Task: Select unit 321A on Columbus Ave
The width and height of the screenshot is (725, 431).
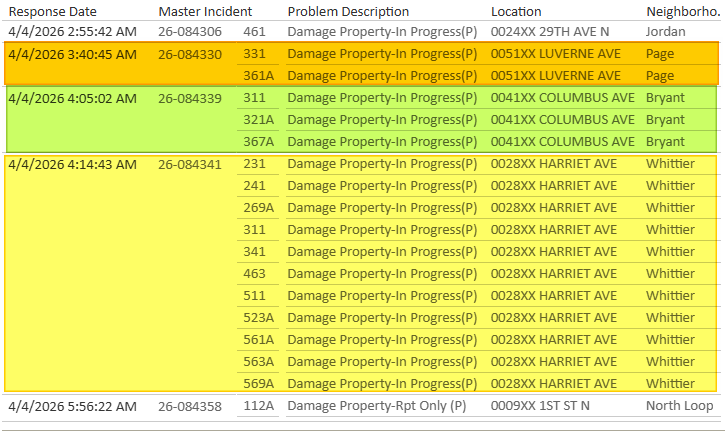Action: [x=258, y=119]
